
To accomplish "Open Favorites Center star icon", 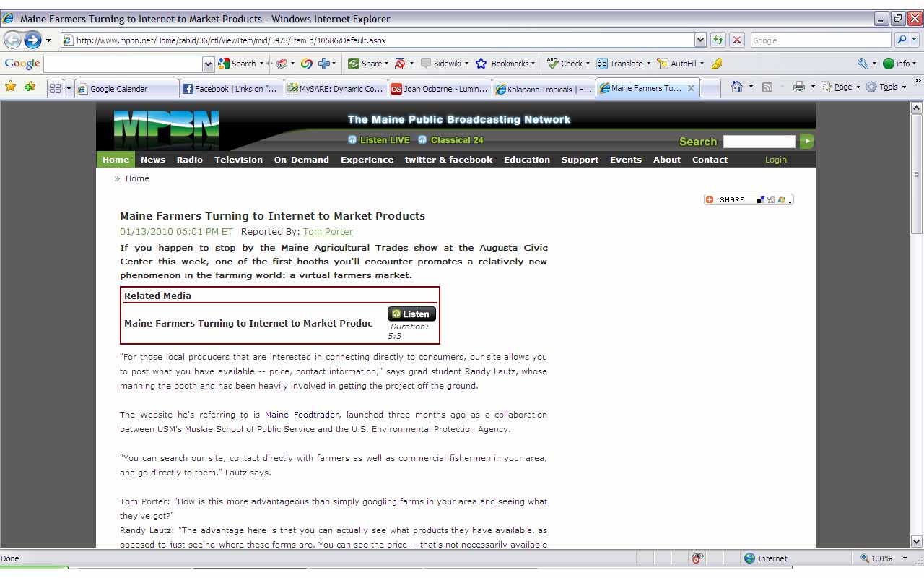I will click(x=11, y=87).
